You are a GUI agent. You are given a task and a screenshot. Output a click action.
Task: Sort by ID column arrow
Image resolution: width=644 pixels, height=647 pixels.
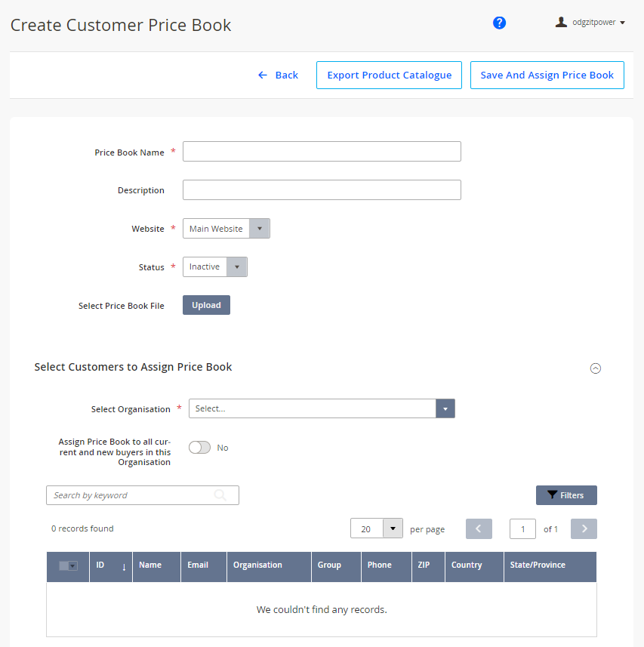click(124, 568)
